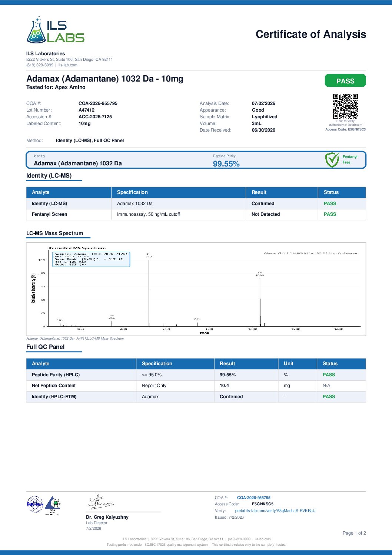Screen dimensions: 392x555
Task: Click the Immunoassay, 50 ng/mL cutoff specification
Action: [x=148, y=214]
